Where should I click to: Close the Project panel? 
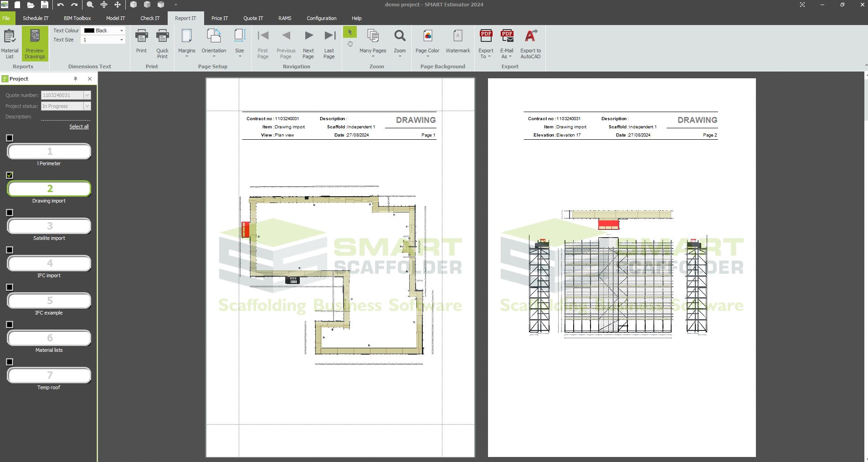click(x=90, y=79)
